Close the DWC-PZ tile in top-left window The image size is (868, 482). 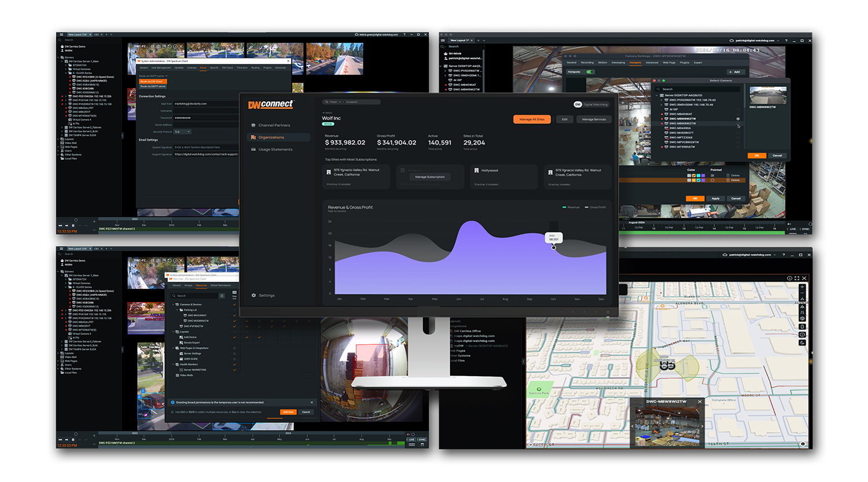[181, 46]
